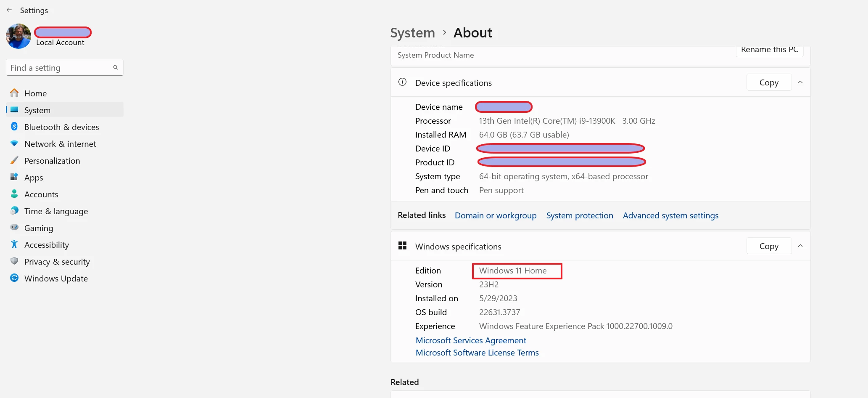868x398 pixels.
Task: Click the Time & language globe icon
Action: pyautogui.click(x=14, y=210)
